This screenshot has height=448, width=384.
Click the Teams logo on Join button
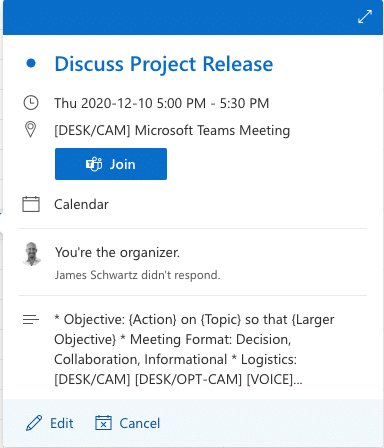coord(94,164)
